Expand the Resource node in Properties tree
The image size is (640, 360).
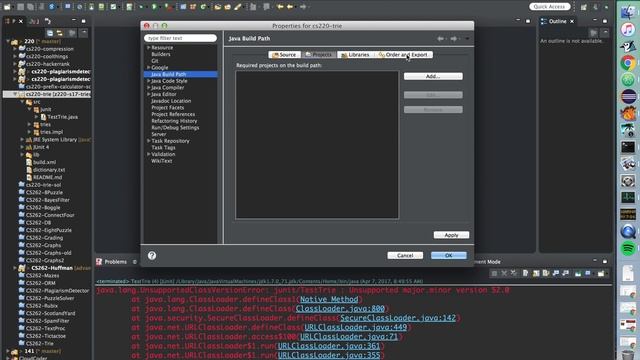pos(149,47)
